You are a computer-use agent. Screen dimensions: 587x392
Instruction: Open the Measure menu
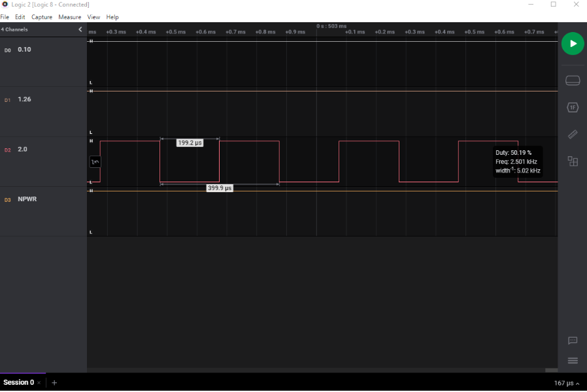click(x=70, y=17)
